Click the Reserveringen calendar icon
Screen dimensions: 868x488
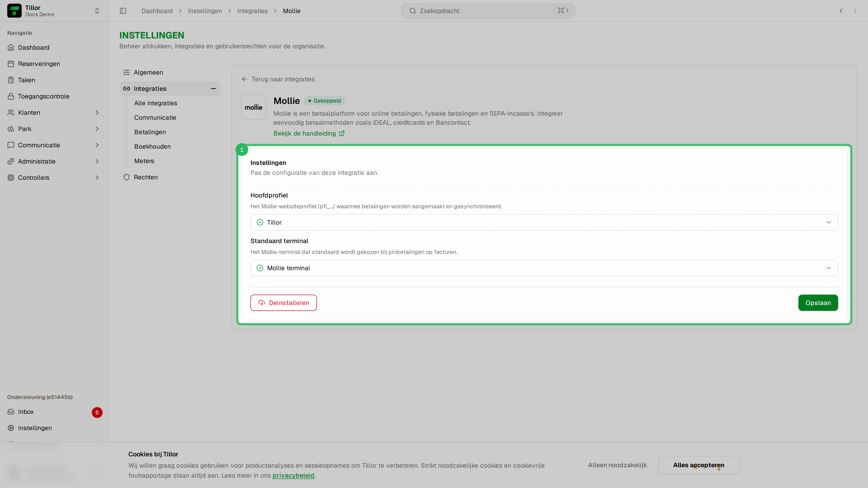11,64
